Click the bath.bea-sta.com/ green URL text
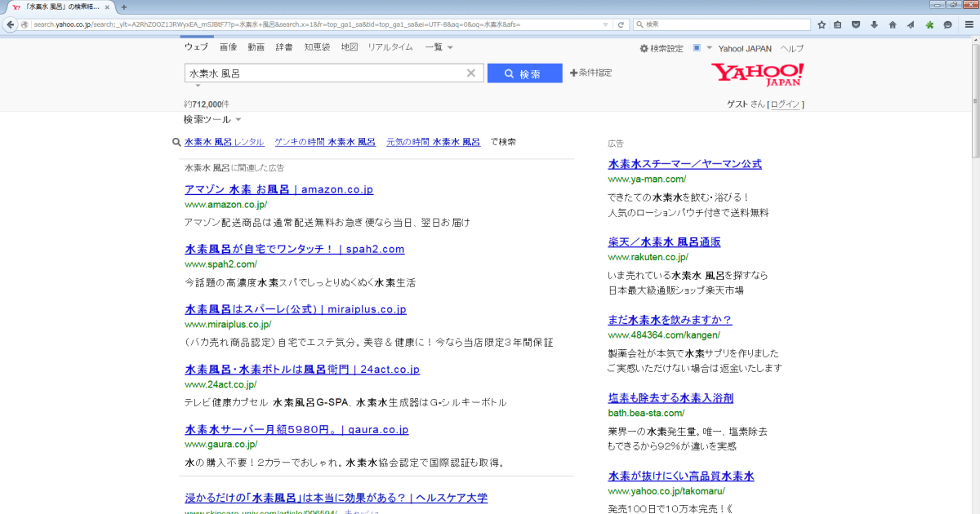980x514 pixels. point(646,413)
